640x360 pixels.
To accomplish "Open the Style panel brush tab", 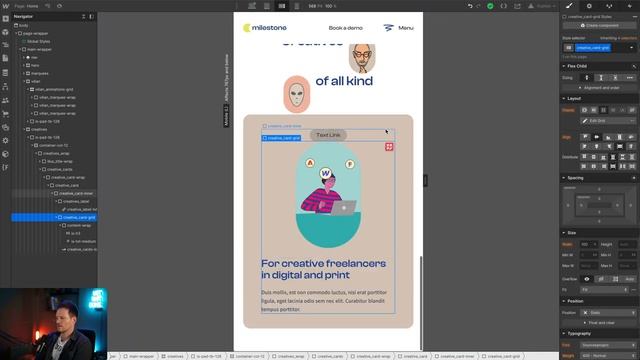I will coord(569,6).
